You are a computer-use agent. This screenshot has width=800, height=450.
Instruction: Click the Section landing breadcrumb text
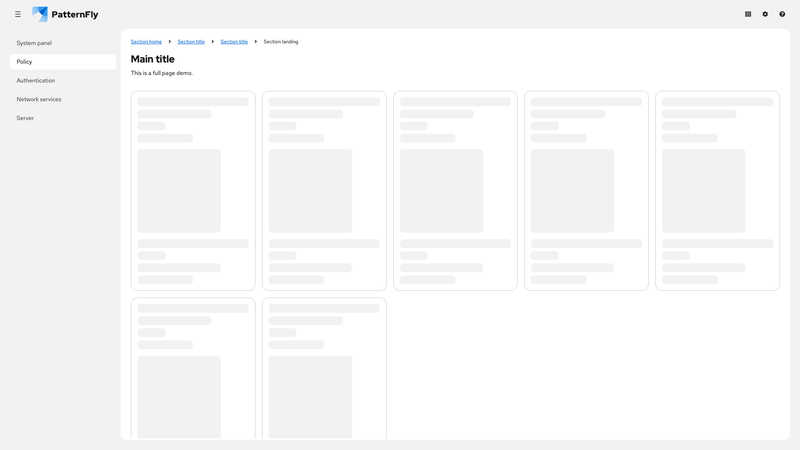tap(281, 42)
